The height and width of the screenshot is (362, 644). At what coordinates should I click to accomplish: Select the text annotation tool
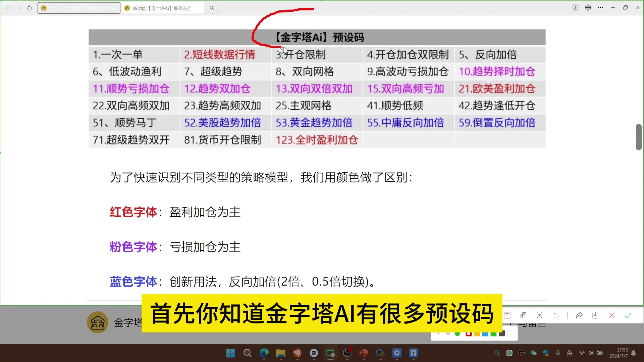(507, 315)
